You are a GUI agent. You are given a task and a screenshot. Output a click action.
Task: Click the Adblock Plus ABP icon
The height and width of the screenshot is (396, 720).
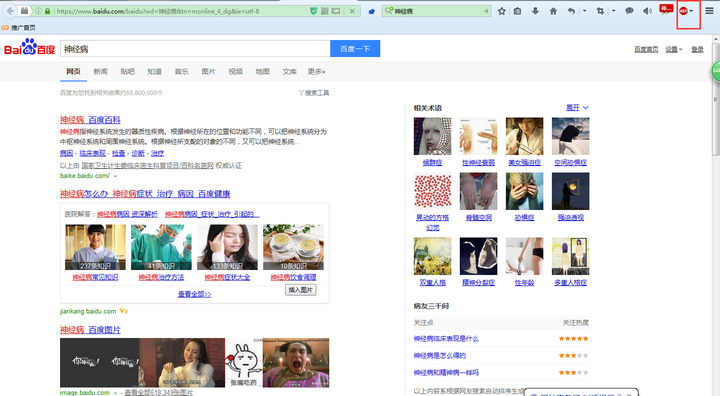pyautogui.click(x=684, y=11)
